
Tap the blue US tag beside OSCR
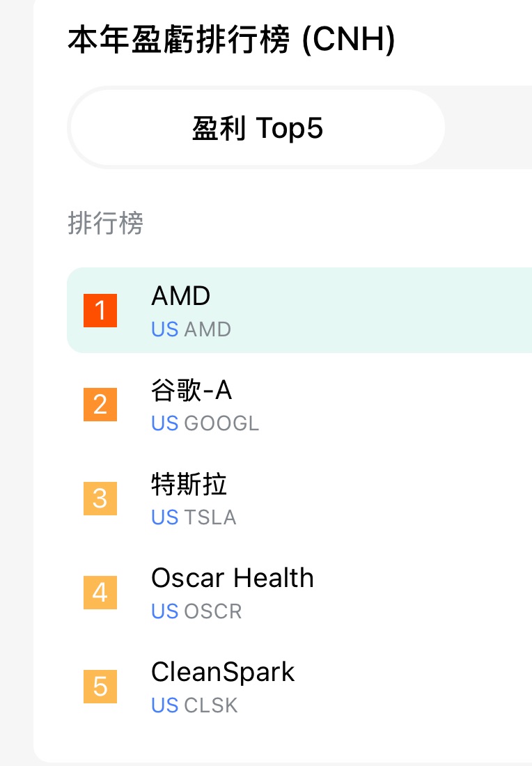164,611
